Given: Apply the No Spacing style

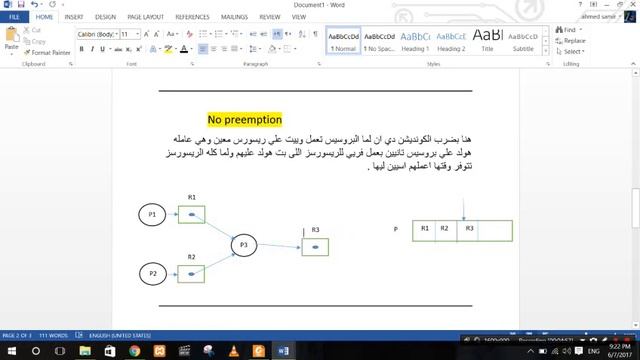Looking at the screenshot, I should [x=379, y=40].
